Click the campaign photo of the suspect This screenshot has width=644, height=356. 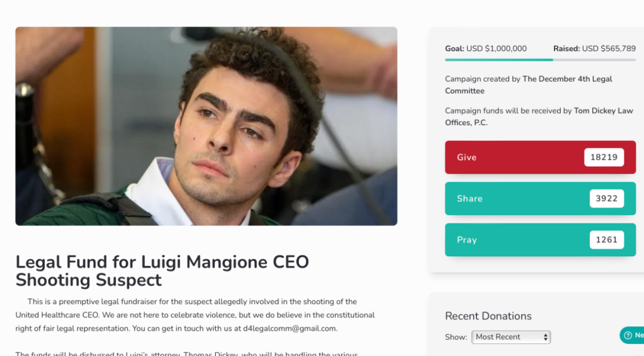[x=206, y=126]
